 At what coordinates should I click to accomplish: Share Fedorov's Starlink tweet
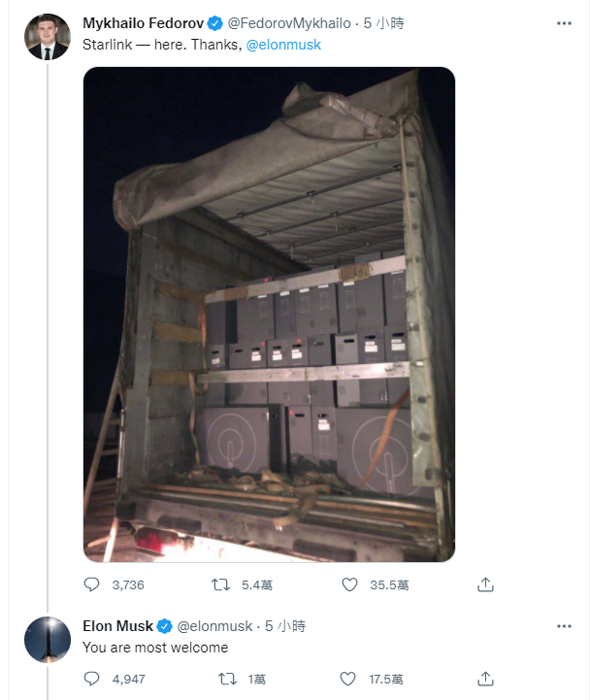(486, 584)
